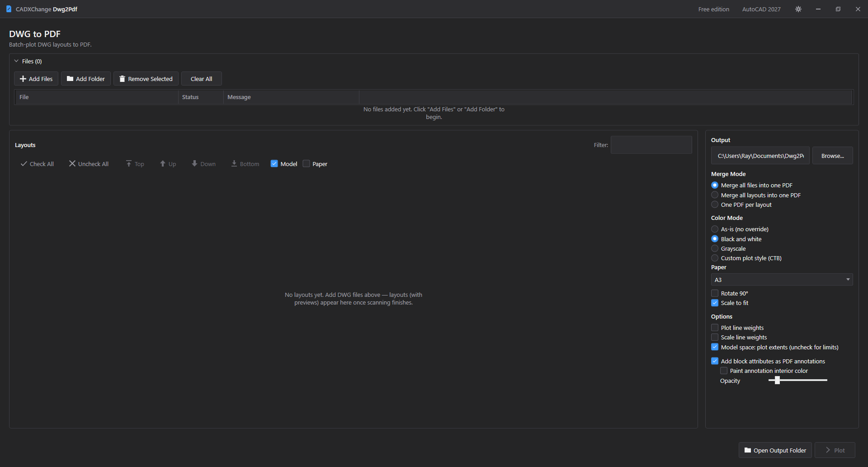Image resolution: width=868 pixels, height=467 pixels.
Task: Enable Paint annotation interior color
Action: point(724,371)
